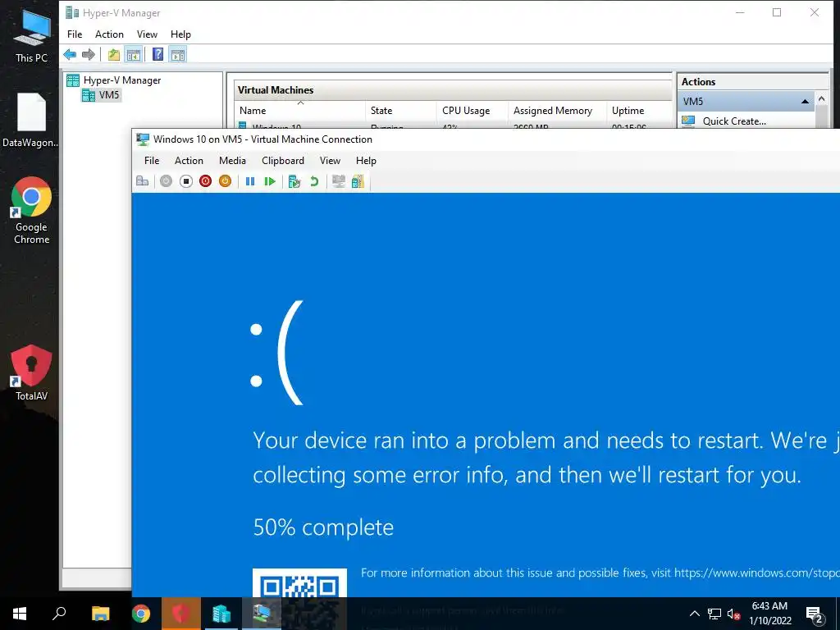The image size is (840, 630).
Task: Open Clipboard menu in Virtual Machine Connection
Action: tap(283, 161)
